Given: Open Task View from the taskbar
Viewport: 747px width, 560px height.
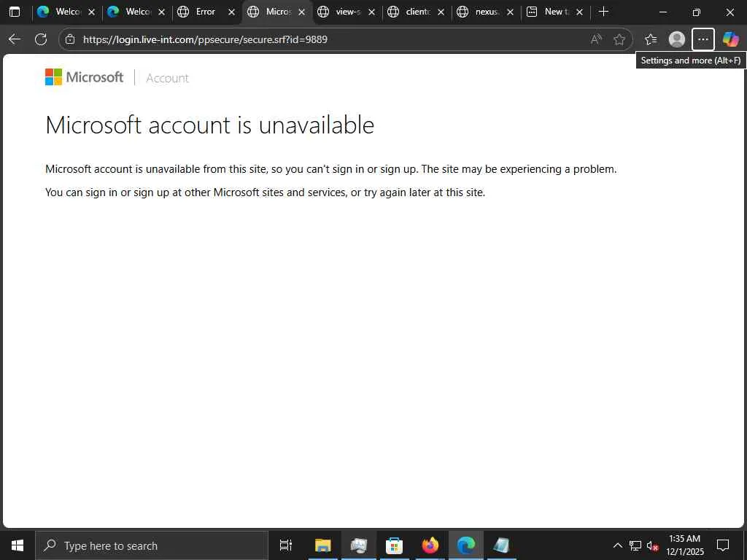Looking at the screenshot, I should [286, 545].
